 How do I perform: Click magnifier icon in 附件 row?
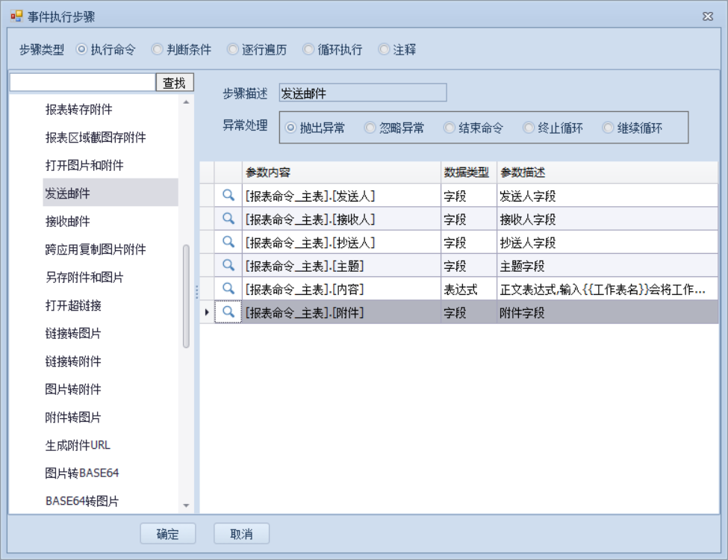coord(228,312)
